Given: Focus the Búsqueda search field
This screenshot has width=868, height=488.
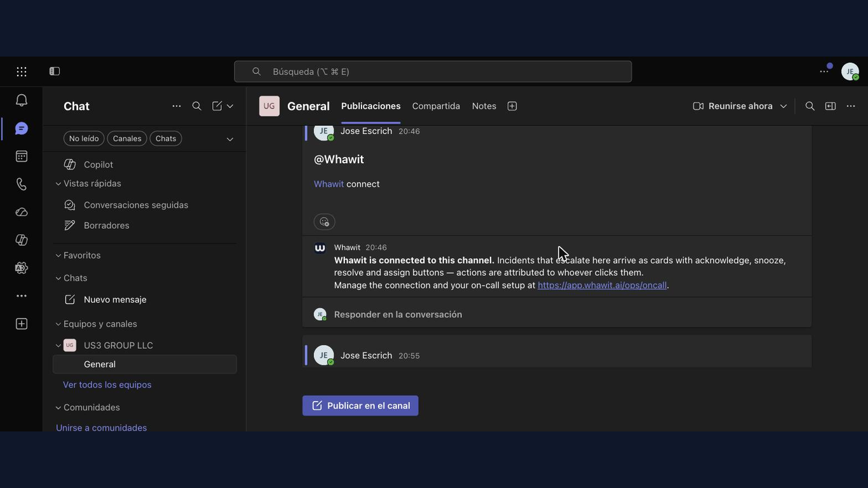Looking at the screenshot, I should point(433,72).
